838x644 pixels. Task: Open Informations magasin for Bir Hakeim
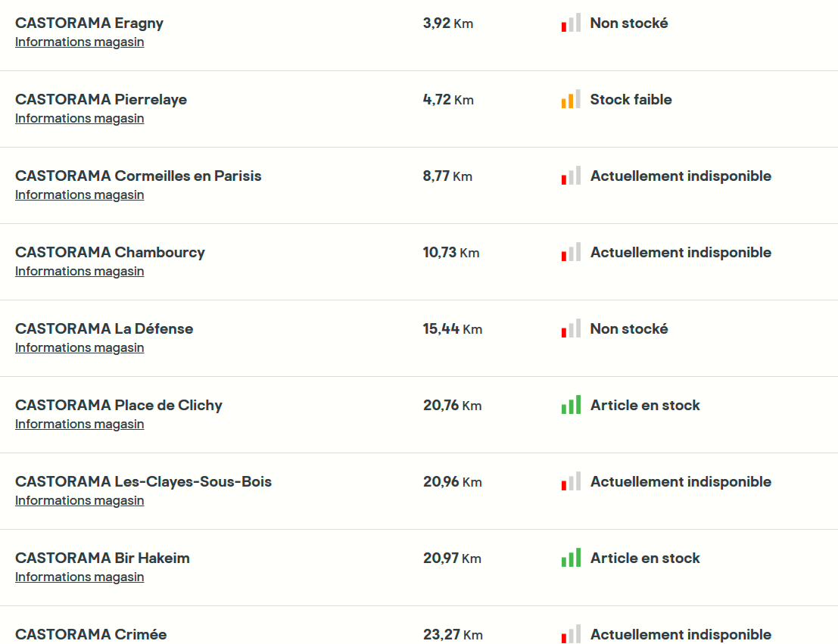click(79, 577)
